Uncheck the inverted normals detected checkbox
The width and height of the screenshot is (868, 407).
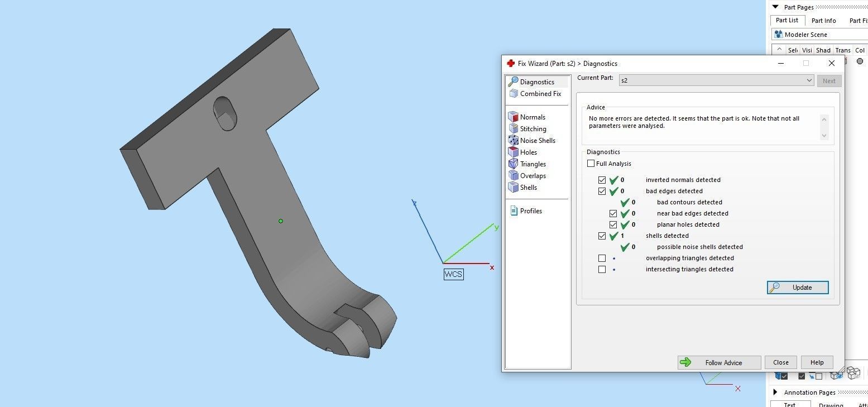pos(602,180)
